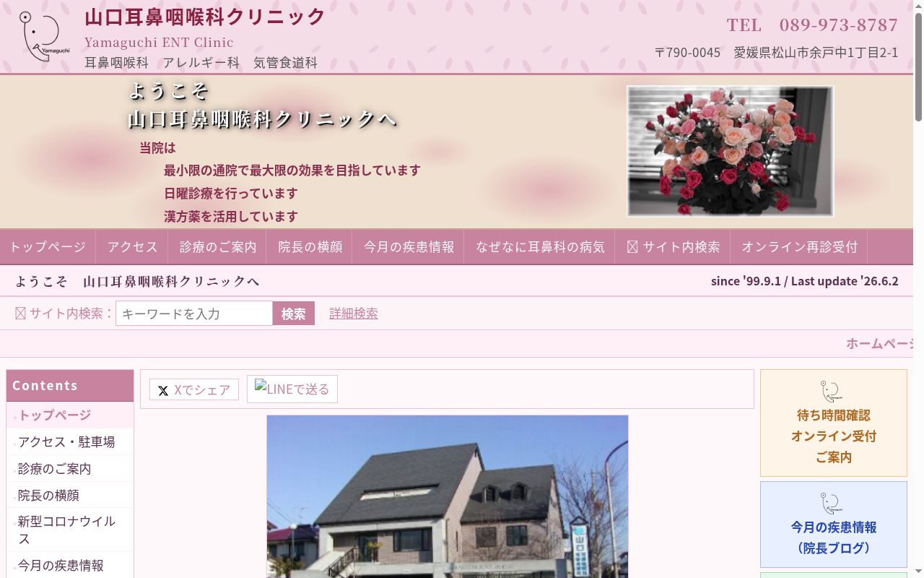Screen dimensions: 924x578
Task: Open トップページ in the main navigation
Action: [48, 247]
